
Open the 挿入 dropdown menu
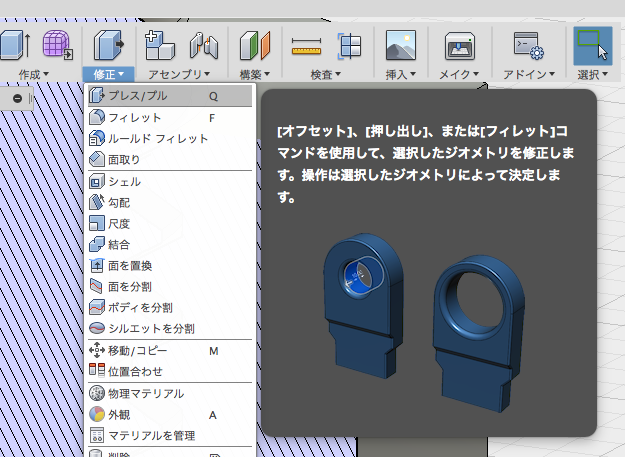(401, 74)
